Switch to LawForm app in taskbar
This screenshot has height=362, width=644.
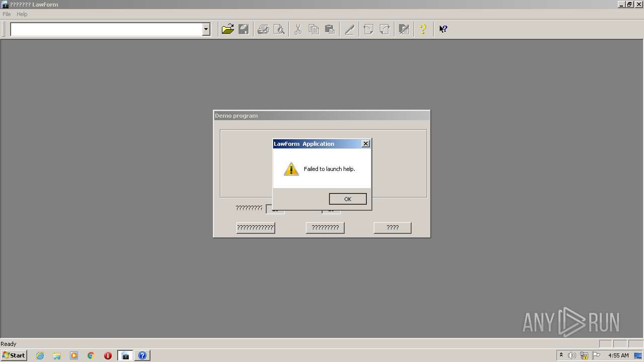(125, 355)
